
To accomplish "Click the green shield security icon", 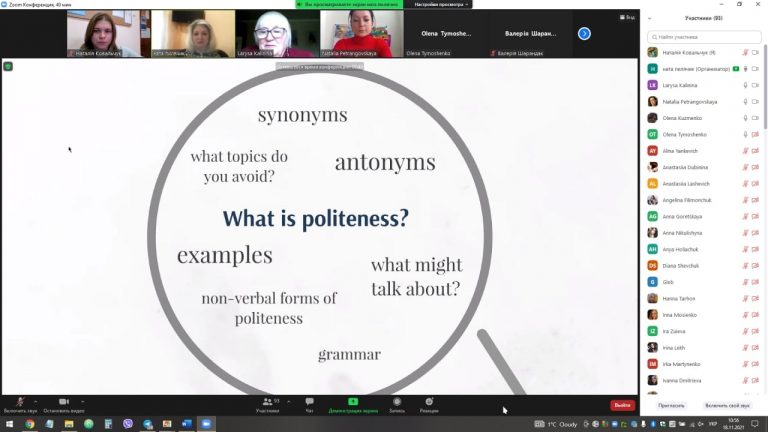I will coord(8,66).
